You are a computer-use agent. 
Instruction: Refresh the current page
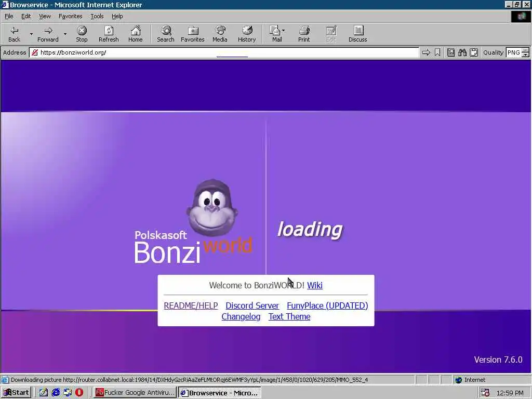pos(109,34)
